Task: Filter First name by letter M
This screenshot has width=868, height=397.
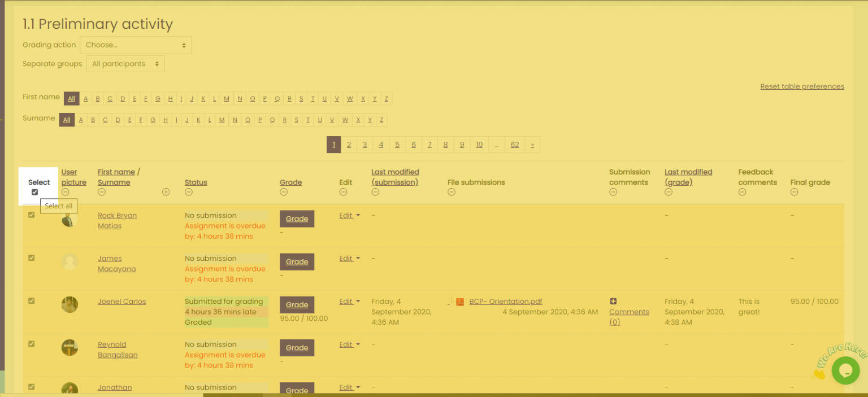Action: point(227,99)
